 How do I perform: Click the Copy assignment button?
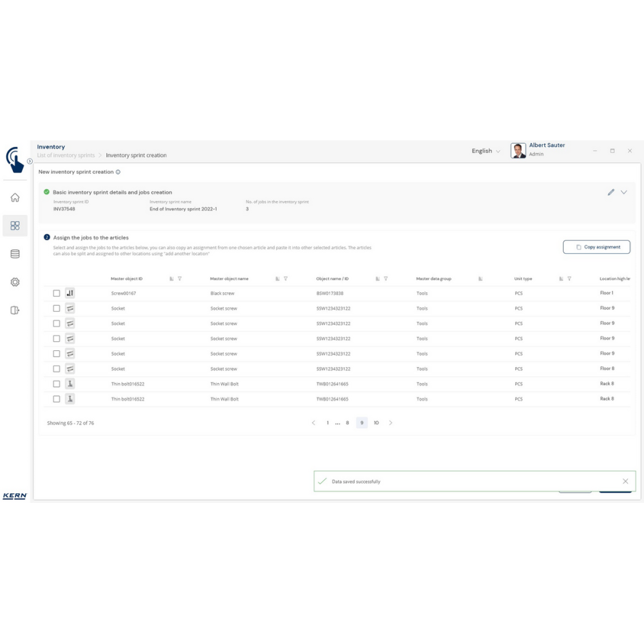pos(596,247)
